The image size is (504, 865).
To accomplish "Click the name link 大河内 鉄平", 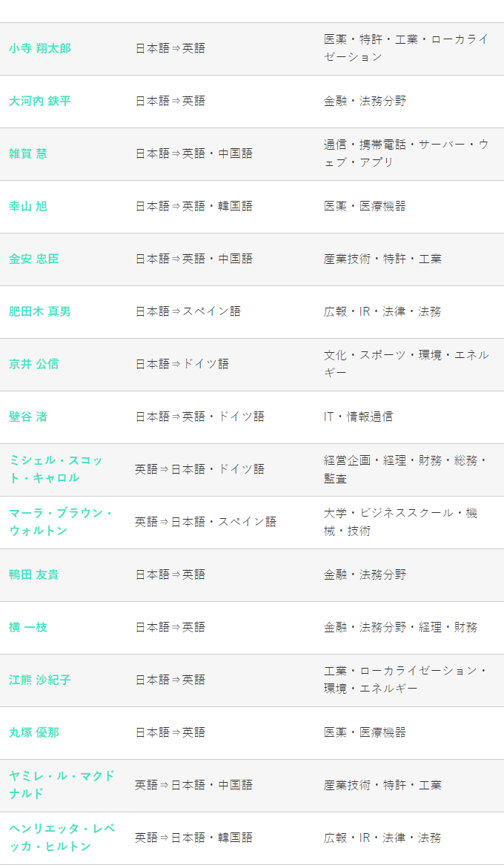I will coord(40,101).
